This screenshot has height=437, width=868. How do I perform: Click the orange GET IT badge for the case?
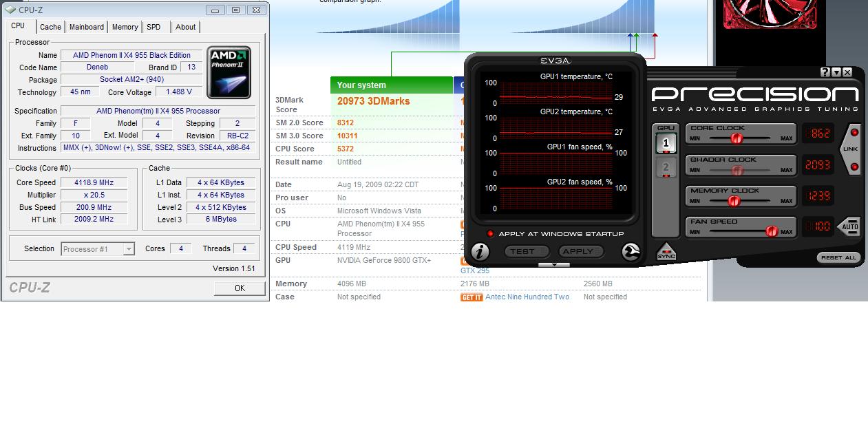[472, 297]
